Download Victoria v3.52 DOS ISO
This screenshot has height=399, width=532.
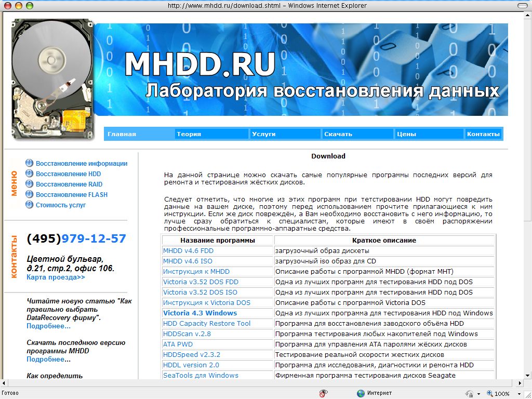[x=200, y=292]
